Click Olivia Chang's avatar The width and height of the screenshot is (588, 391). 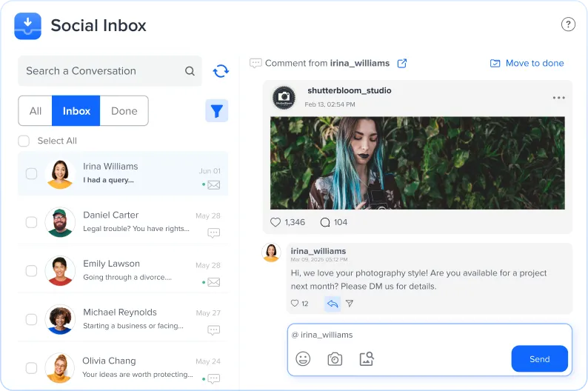60,368
